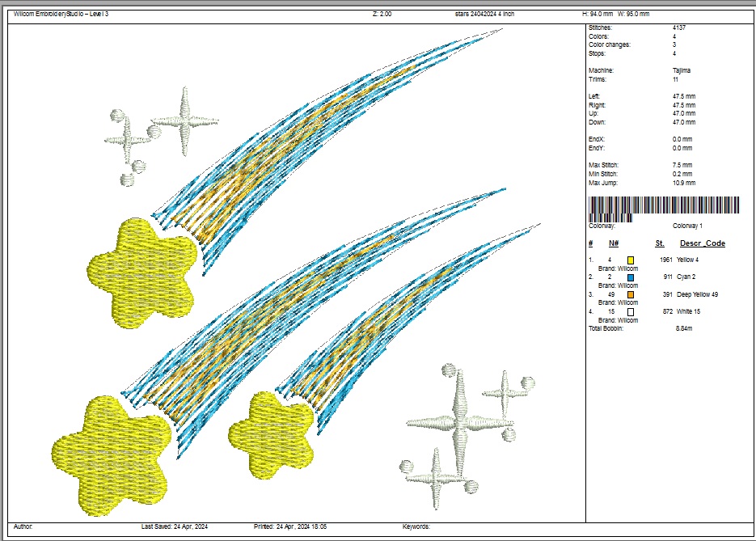This screenshot has height=541, width=756.
Task: Click the Keywords field in the footer
Action: (416, 526)
